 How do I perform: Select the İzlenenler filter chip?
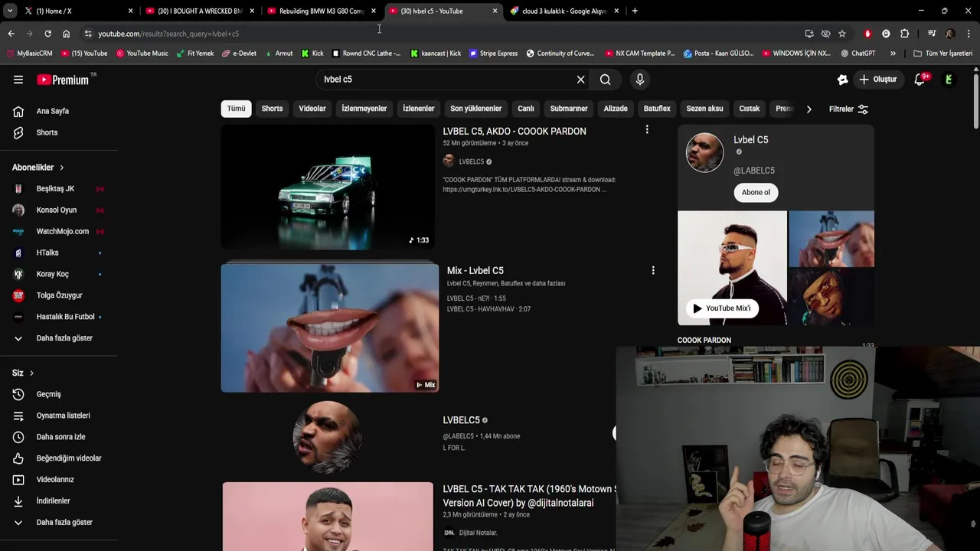[418, 109]
